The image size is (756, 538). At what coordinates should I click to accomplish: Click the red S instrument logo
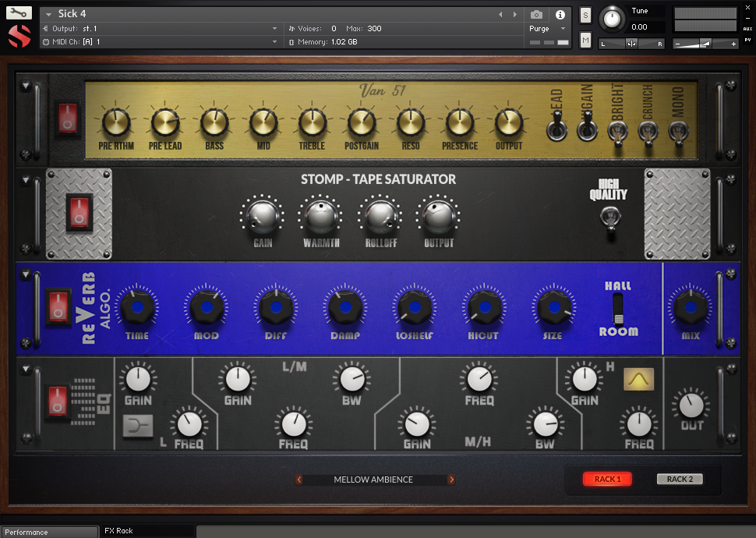(19, 36)
